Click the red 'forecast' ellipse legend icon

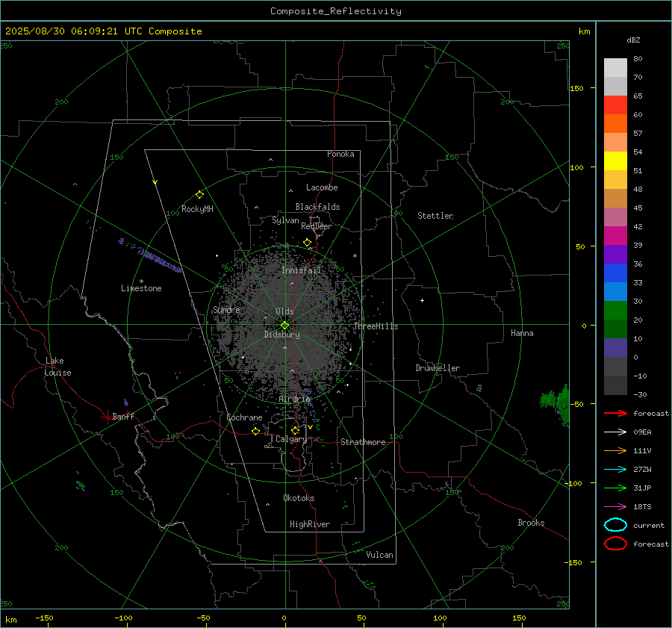(615, 544)
